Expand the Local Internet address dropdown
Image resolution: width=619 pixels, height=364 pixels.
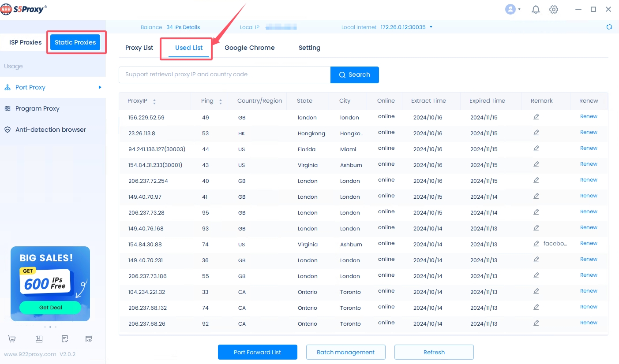(x=431, y=27)
